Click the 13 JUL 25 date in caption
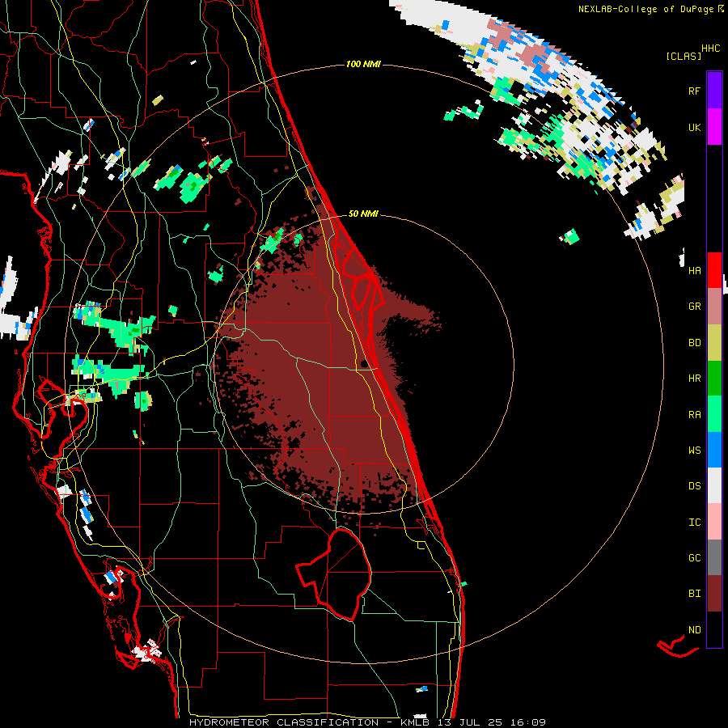Image resolution: width=728 pixels, height=728 pixels. (472, 722)
